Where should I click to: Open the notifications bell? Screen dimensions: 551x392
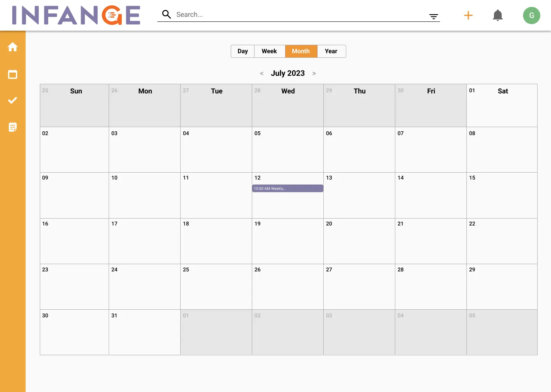point(498,15)
